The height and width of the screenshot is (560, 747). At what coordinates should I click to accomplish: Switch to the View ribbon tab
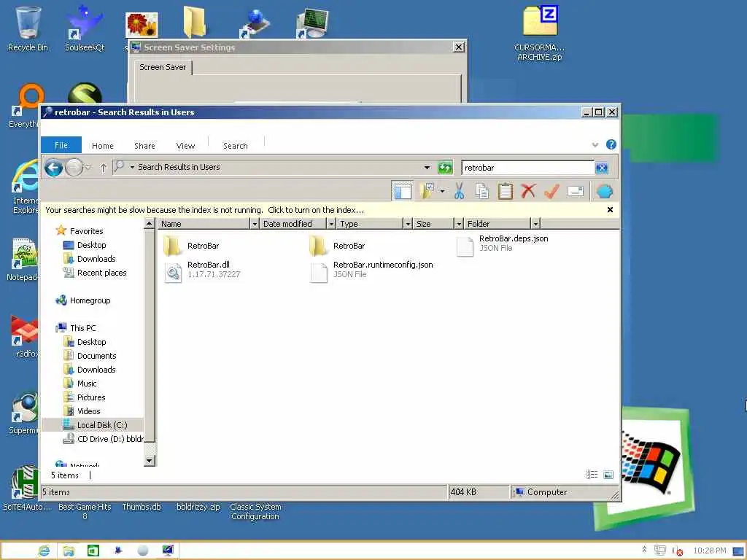[x=185, y=146]
